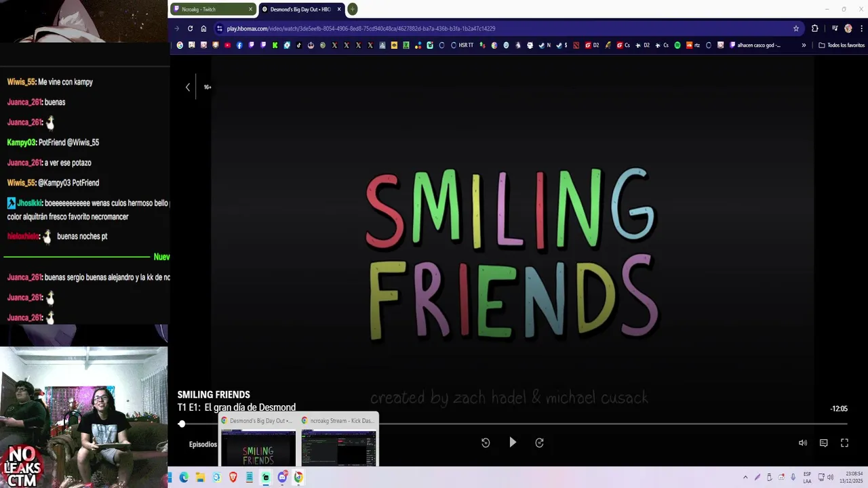Viewport: 868px width, 488px height.
Task: Open a new browser tab
Action: click(353, 9)
